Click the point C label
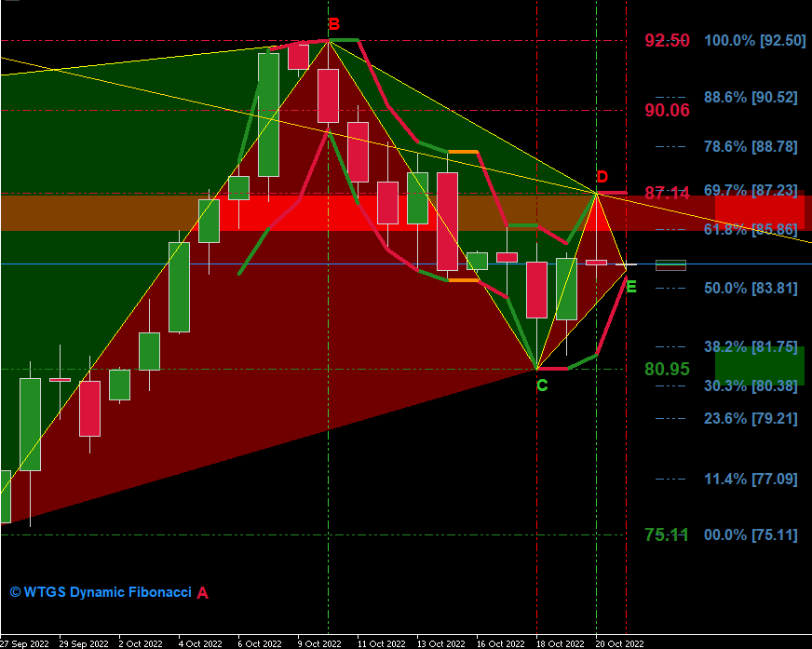The width and height of the screenshot is (812, 649). coord(542,385)
